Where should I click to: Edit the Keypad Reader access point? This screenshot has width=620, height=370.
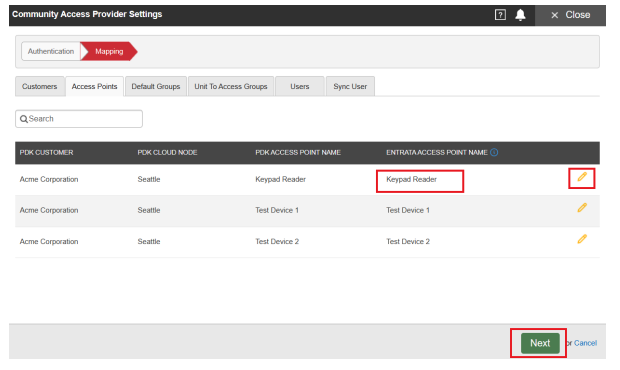(582, 177)
